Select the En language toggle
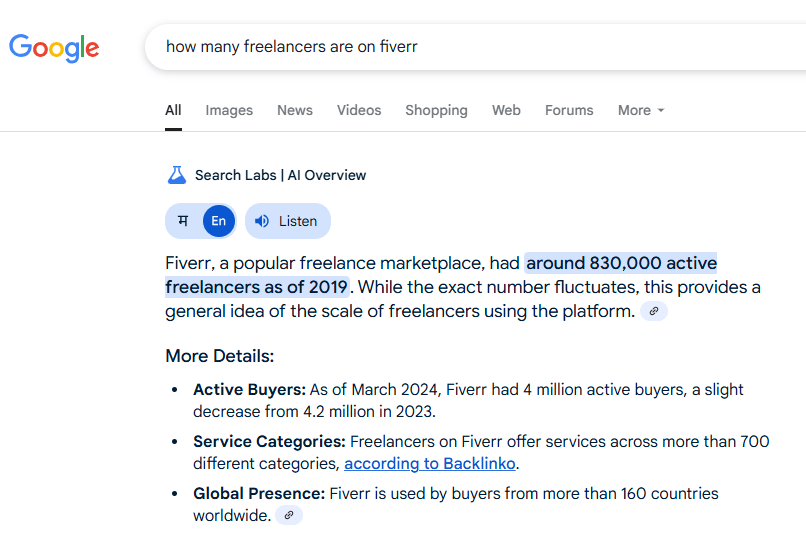The height and width of the screenshot is (552, 806). [x=219, y=221]
